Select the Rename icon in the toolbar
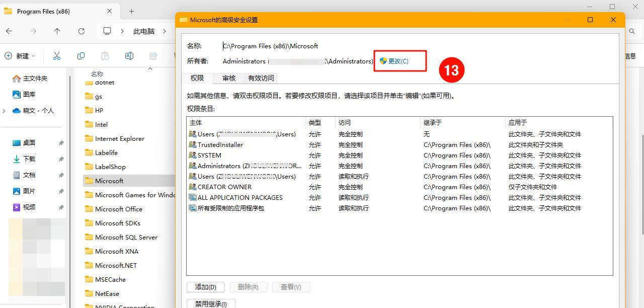This screenshot has width=644, height=308. 129,55
